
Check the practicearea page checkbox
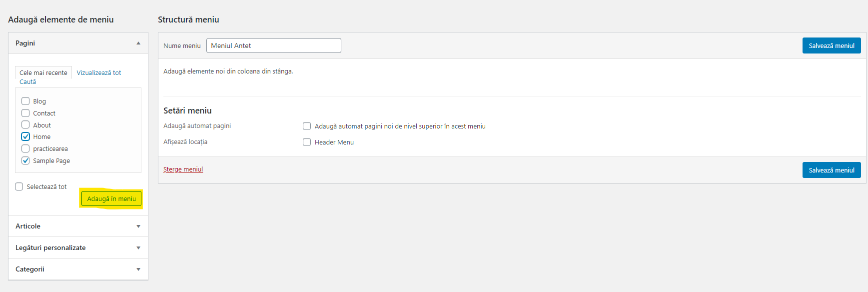(x=25, y=148)
